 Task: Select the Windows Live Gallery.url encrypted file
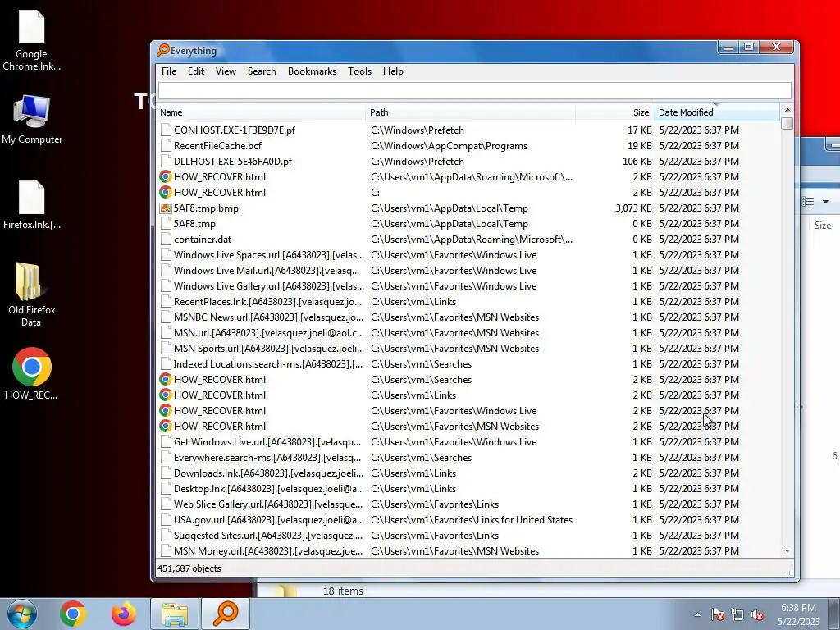pyautogui.click(x=468, y=286)
